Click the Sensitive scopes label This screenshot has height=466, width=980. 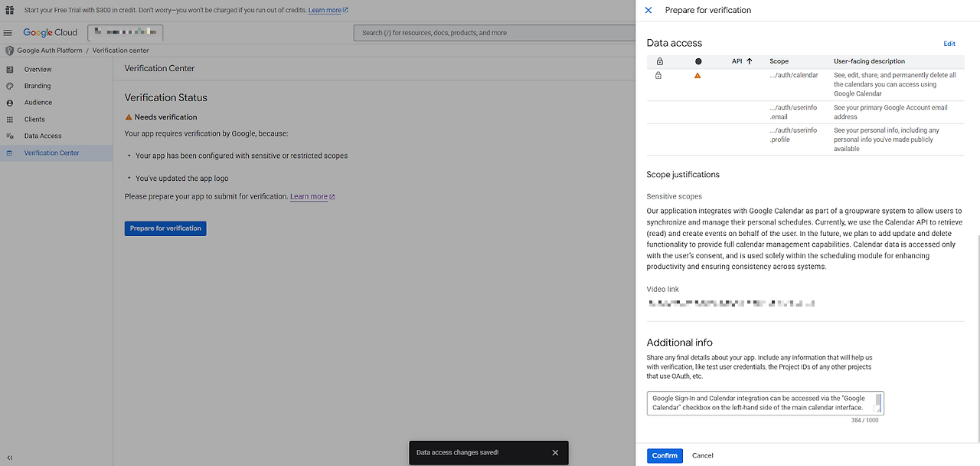[x=675, y=197]
